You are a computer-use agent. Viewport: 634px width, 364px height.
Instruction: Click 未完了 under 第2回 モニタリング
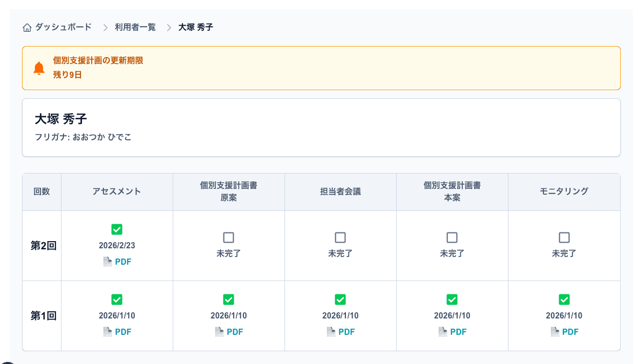pyautogui.click(x=564, y=253)
